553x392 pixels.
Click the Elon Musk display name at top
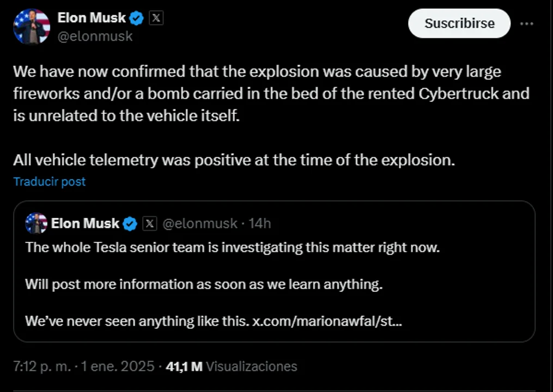(92, 19)
